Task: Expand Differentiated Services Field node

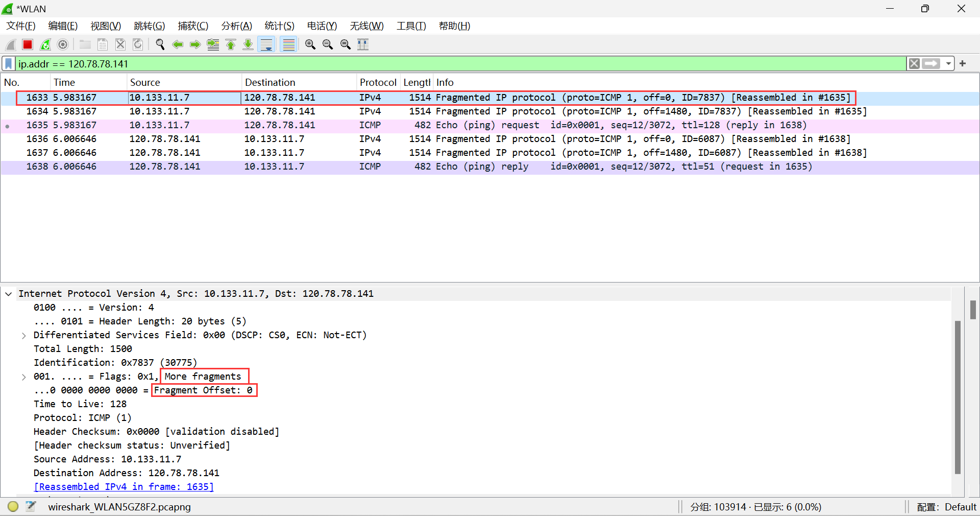Action: (x=23, y=336)
